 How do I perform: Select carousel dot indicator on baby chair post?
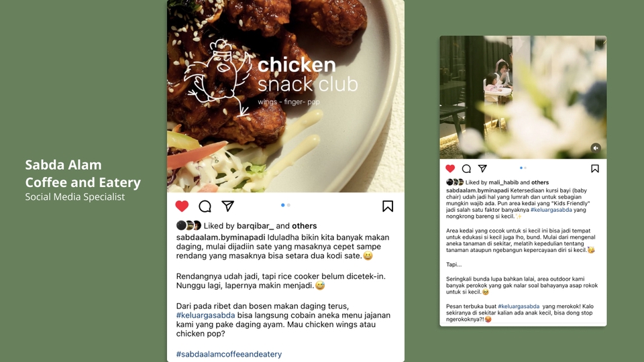point(523,168)
